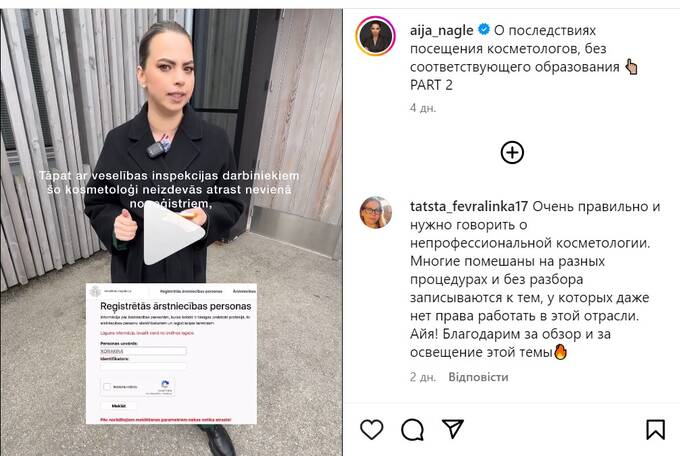Reply to the comment via Відповісти
The height and width of the screenshot is (456, 680).
coord(478,377)
